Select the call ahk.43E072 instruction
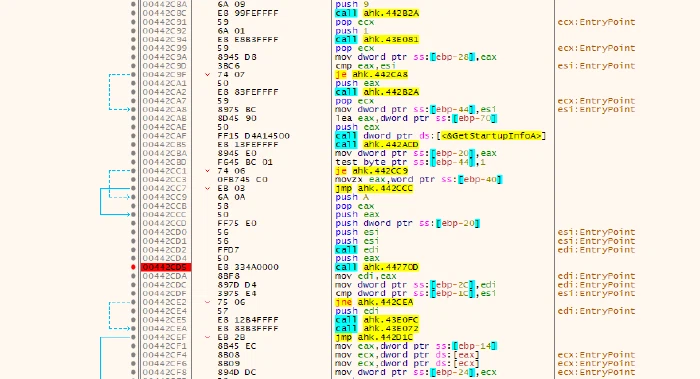Image resolution: width=700 pixels, height=379 pixels. pyautogui.click(x=377, y=329)
